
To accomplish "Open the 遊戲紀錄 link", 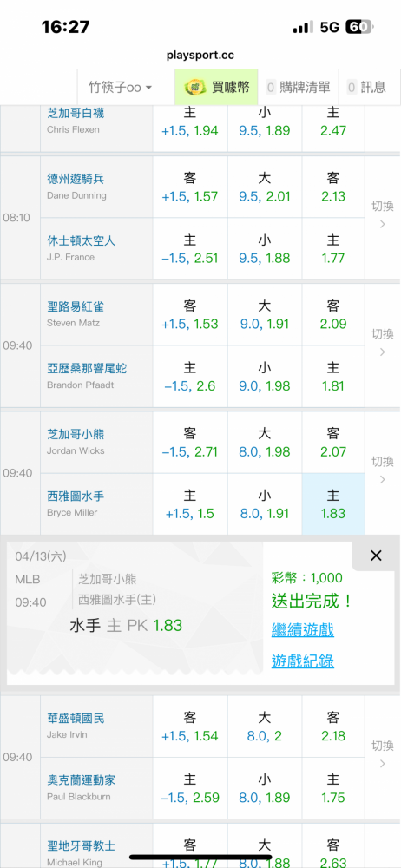I will click(302, 661).
